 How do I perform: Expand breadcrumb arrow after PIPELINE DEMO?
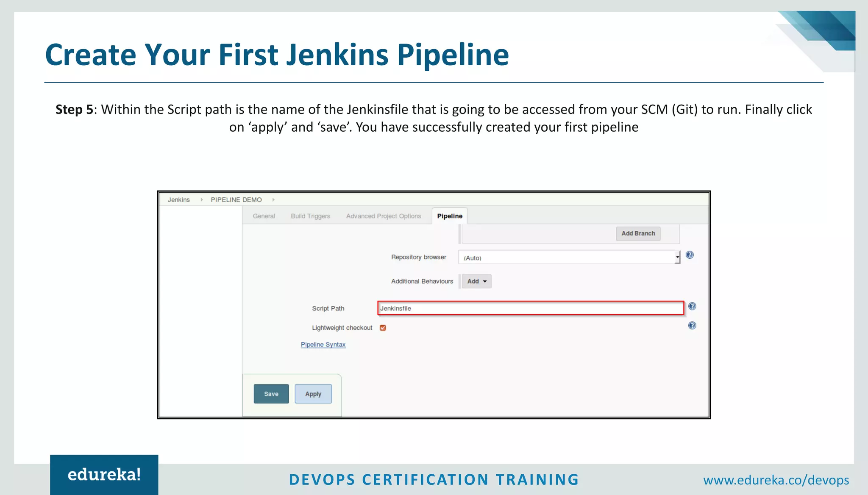[x=273, y=199]
